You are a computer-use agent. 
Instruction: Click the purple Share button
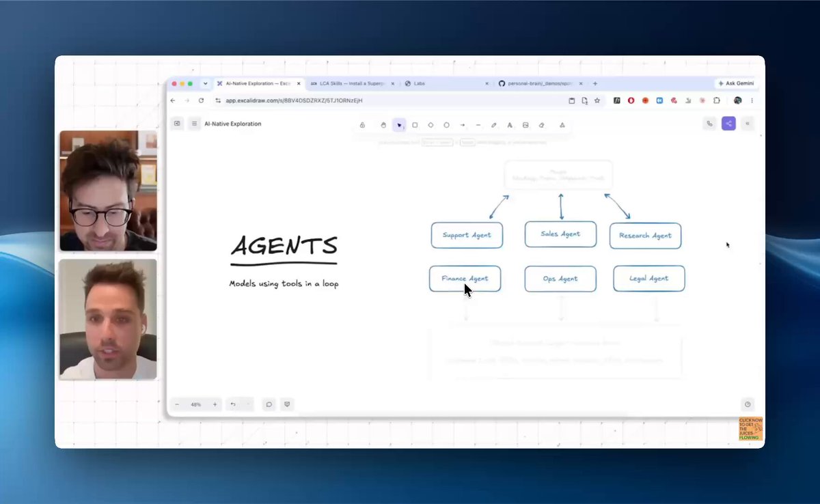click(x=728, y=124)
